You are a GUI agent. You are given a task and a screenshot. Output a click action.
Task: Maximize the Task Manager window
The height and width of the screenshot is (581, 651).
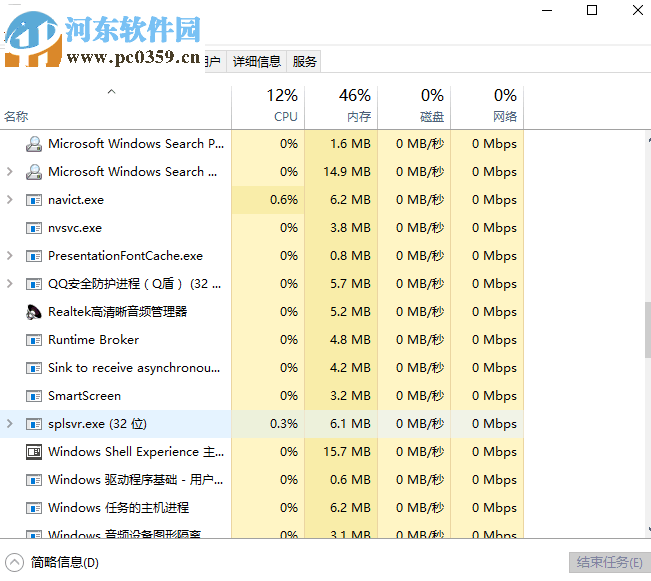592,10
